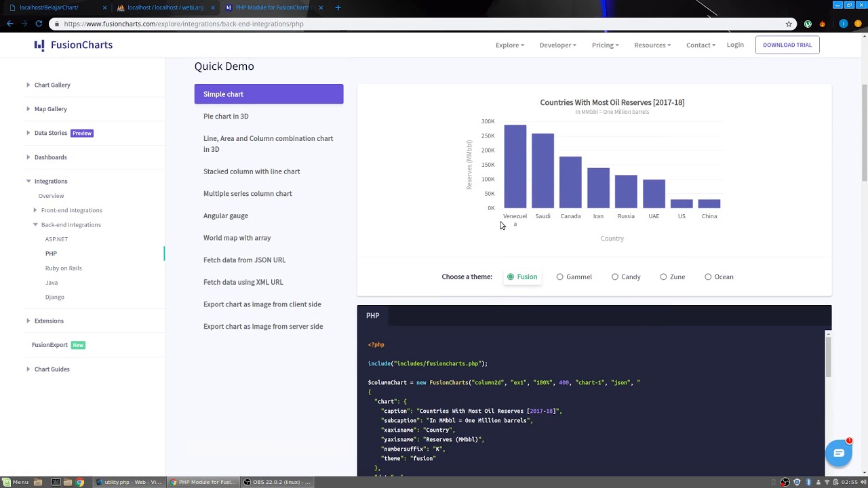The width and height of the screenshot is (868, 488).
Task: Open the ASP.NET integration page
Action: [56, 239]
